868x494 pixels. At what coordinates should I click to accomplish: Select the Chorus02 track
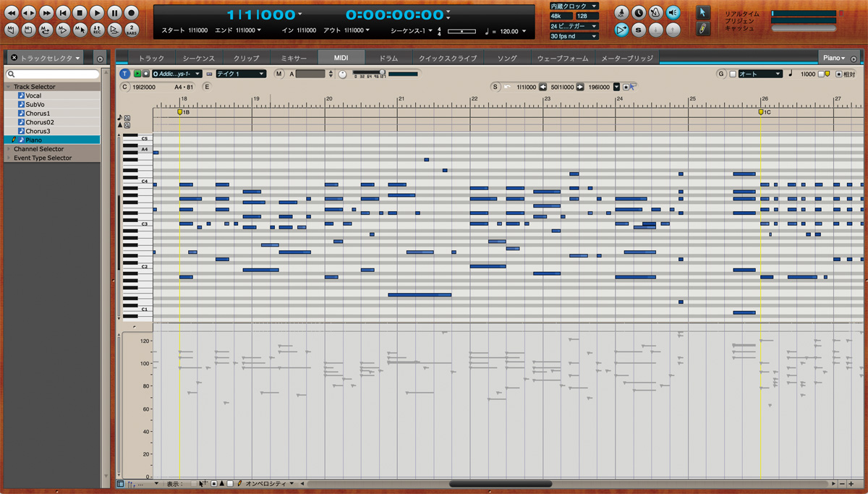point(52,122)
